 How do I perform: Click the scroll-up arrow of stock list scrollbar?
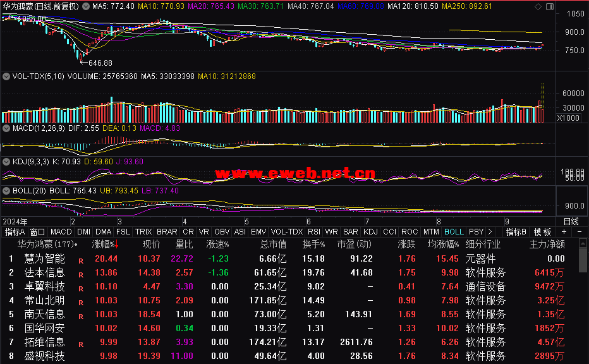[x=583, y=243]
